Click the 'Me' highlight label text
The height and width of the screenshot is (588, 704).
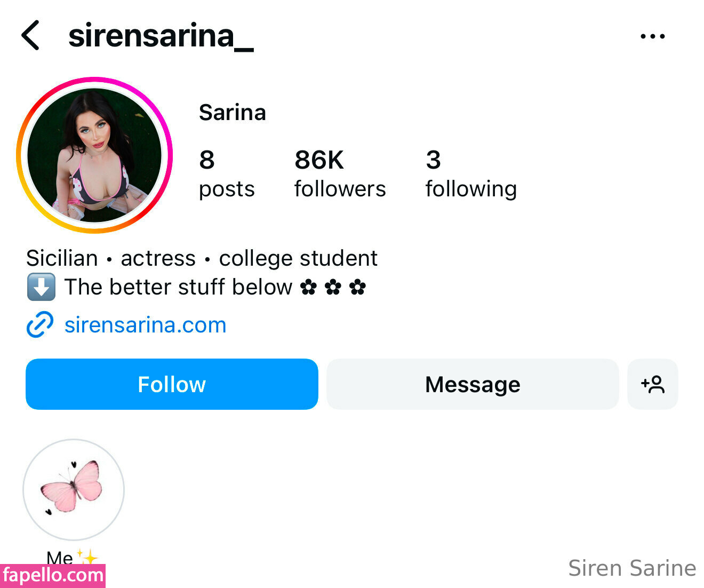[x=60, y=557]
